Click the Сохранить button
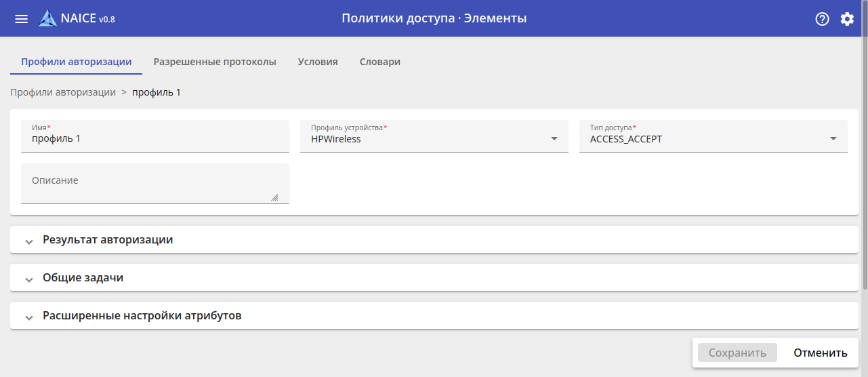 point(737,353)
